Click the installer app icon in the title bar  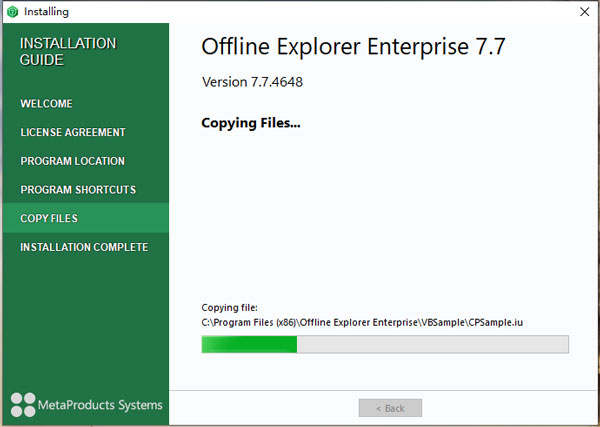pos(13,11)
